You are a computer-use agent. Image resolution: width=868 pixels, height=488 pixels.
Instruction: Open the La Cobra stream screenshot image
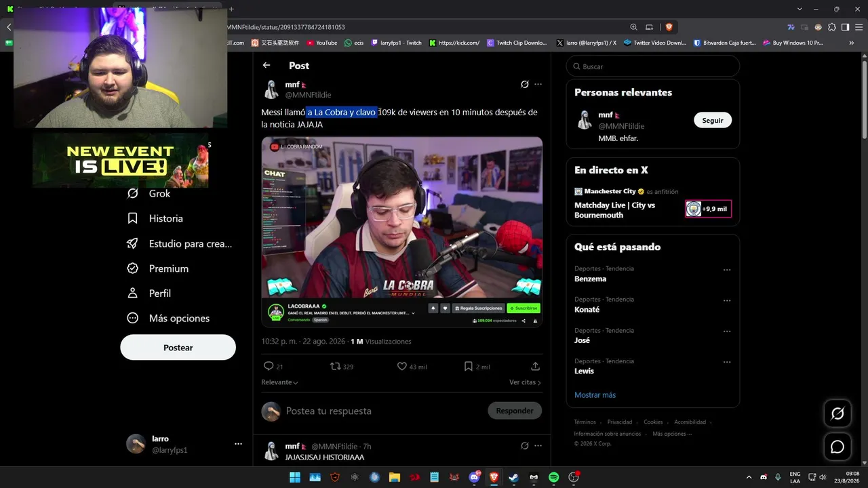coord(402,232)
